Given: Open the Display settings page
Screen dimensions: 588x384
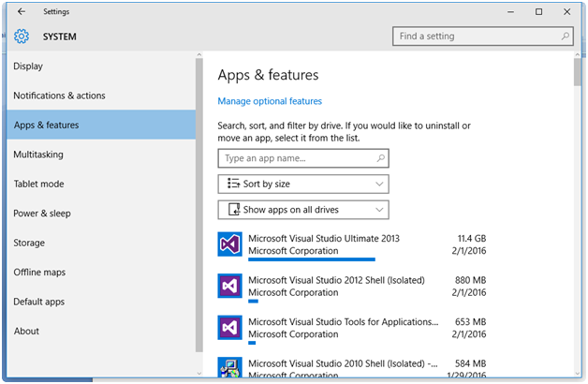Looking at the screenshot, I should 28,66.
